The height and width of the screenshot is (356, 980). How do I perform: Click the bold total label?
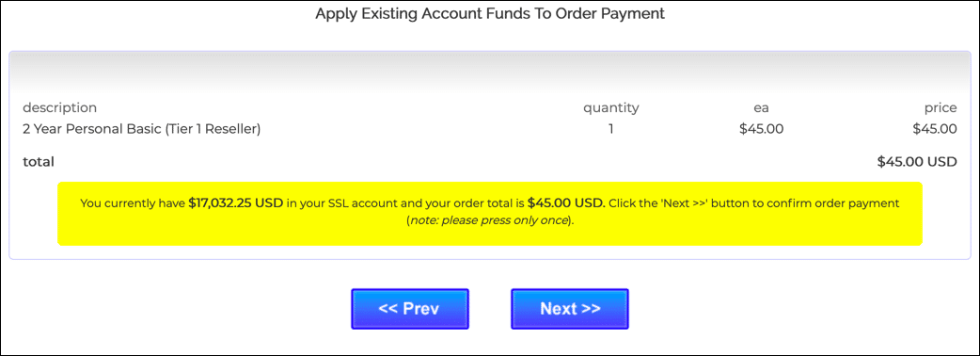[39, 161]
